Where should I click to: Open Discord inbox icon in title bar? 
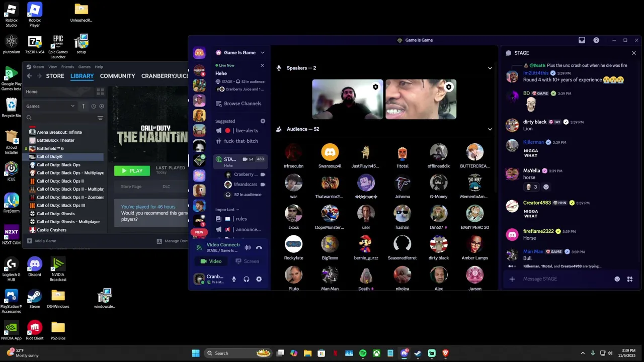[x=582, y=40]
